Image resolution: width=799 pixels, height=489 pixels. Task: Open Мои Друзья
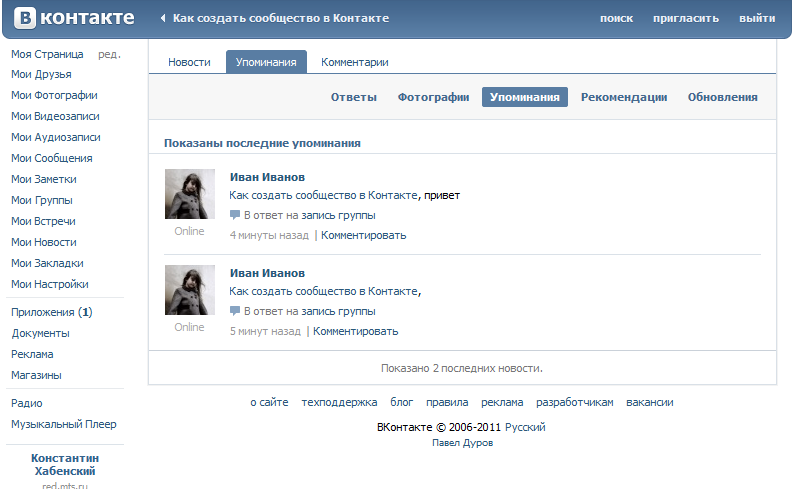(41, 74)
